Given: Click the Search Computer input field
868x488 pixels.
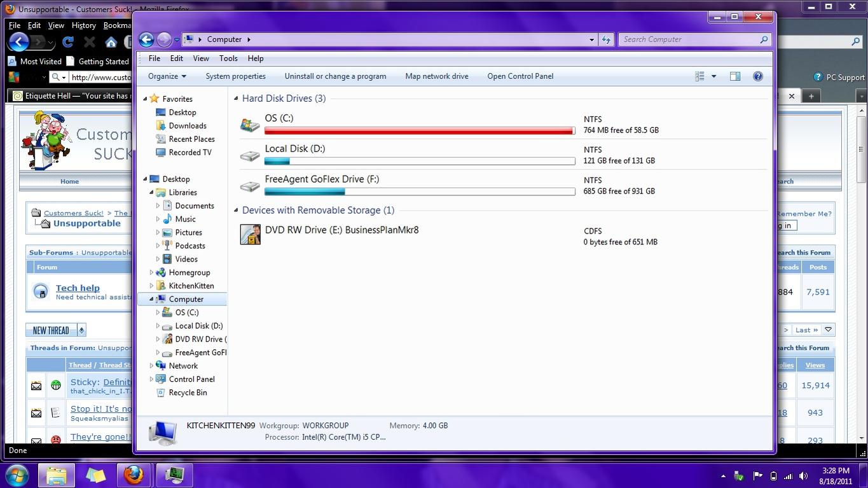Looking at the screenshot, I should pos(689,39).
